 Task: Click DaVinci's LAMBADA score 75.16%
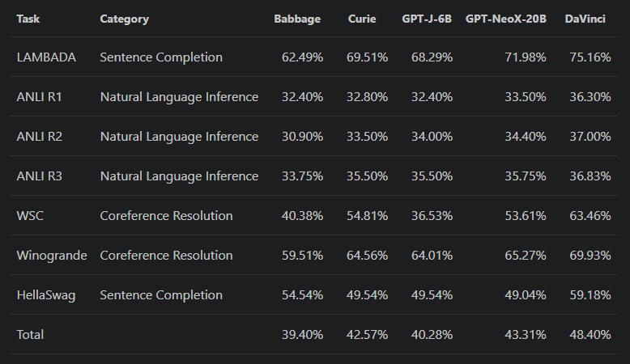(x=590, y=57)
